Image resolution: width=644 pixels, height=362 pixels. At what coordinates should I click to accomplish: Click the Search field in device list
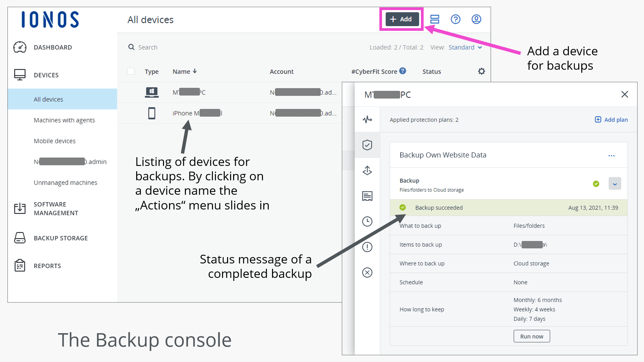coord(148,47)
